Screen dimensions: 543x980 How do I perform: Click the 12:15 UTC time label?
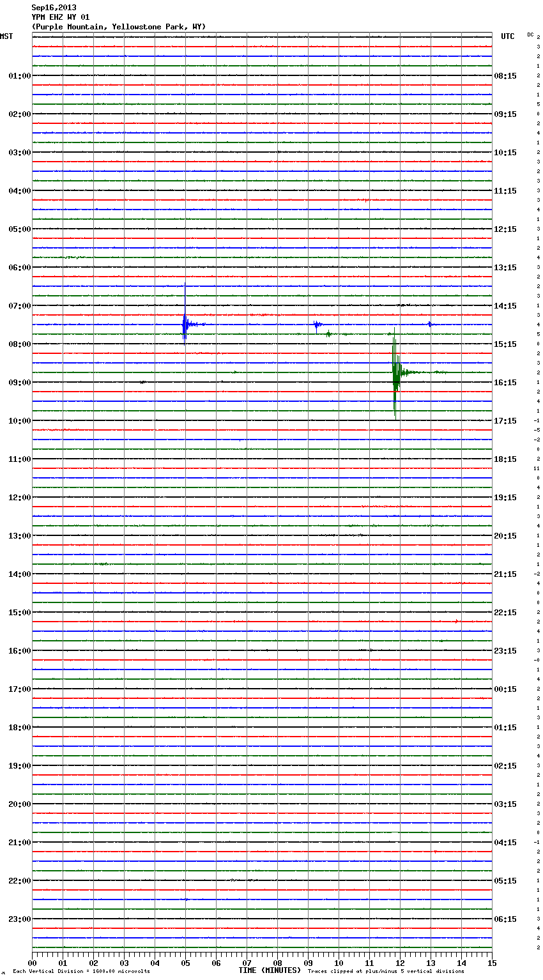[x=505, y=229]
